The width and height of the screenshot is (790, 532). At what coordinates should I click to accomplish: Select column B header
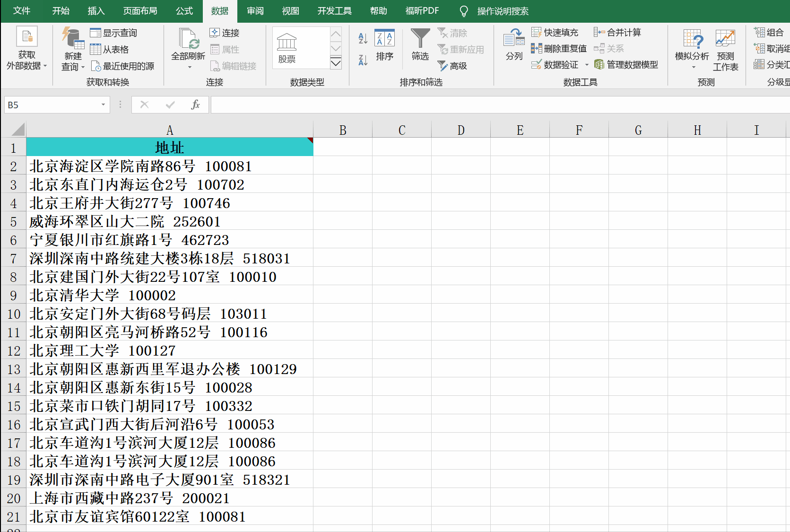click(x=343, y=130)
